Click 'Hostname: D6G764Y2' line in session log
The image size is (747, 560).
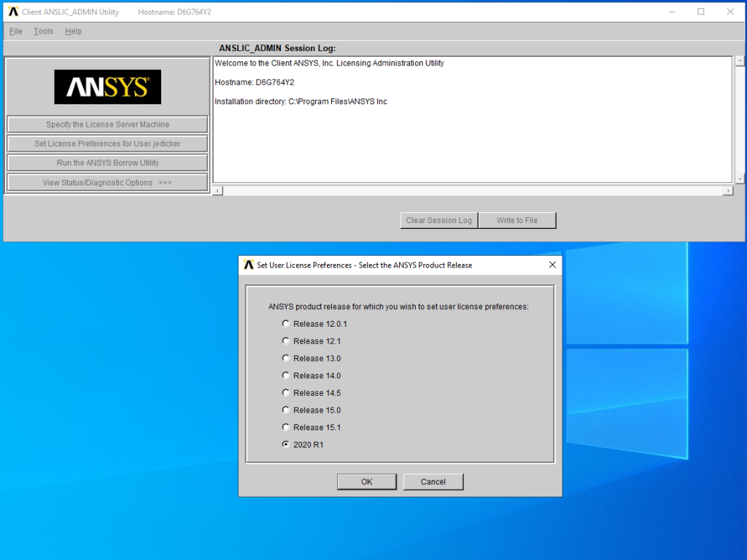tap(255, 82)
